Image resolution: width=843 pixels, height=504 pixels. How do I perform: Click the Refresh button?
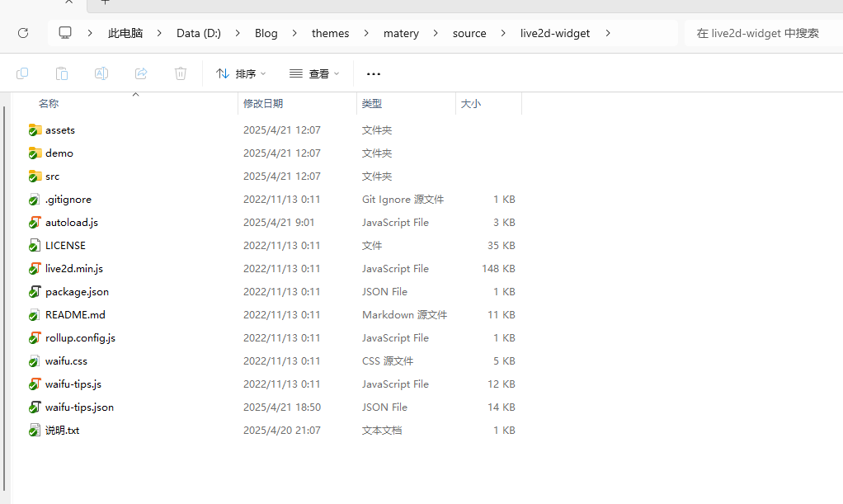click(x=23, y=33)
